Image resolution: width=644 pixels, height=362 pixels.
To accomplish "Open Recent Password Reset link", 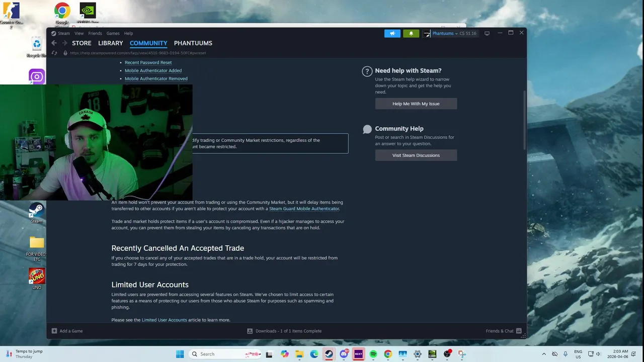I will [148, 62].
